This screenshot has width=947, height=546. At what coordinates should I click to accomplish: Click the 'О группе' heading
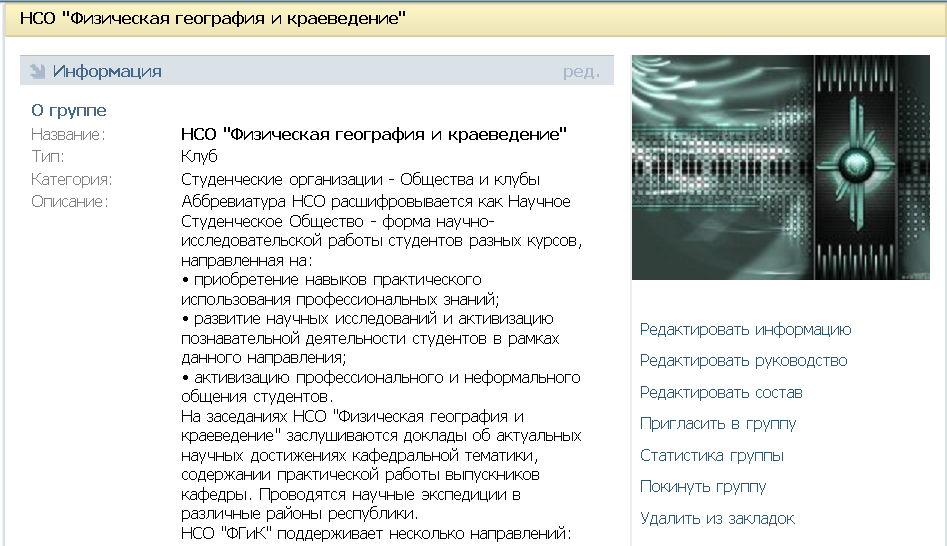point(69,111)
